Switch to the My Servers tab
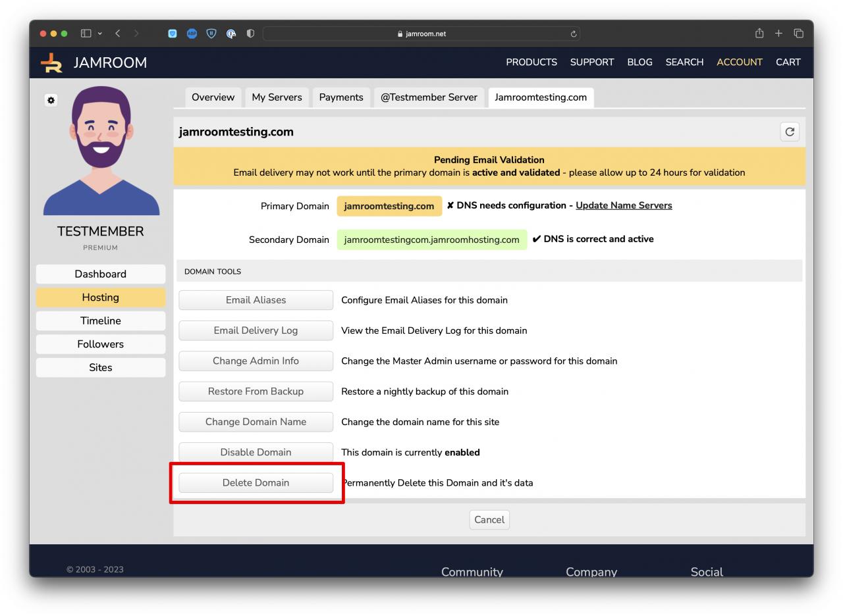Viewport: 843px width, 616px height. [x=277, y=97]
